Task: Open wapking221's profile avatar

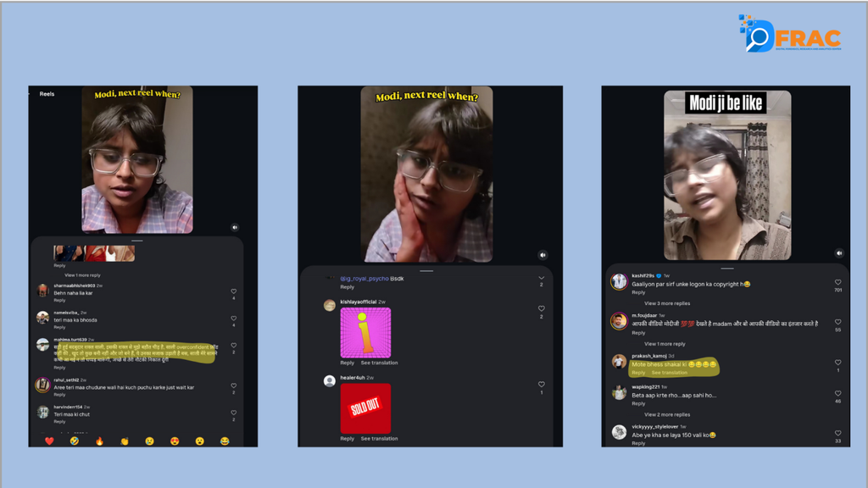Action: pyautogui.click(x=619, y=392)
